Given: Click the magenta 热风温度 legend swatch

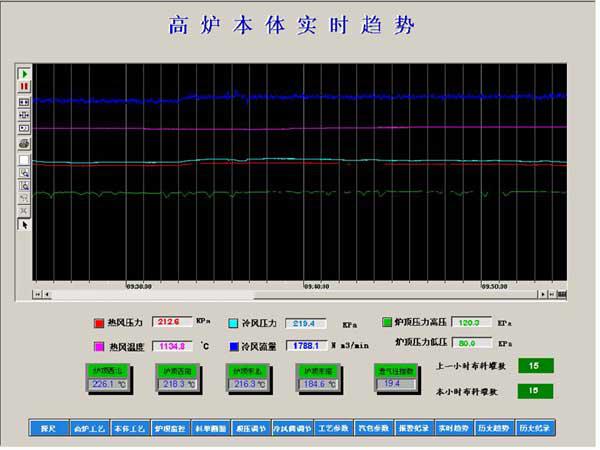Looking at the screenshot, I should coord(99,347).
